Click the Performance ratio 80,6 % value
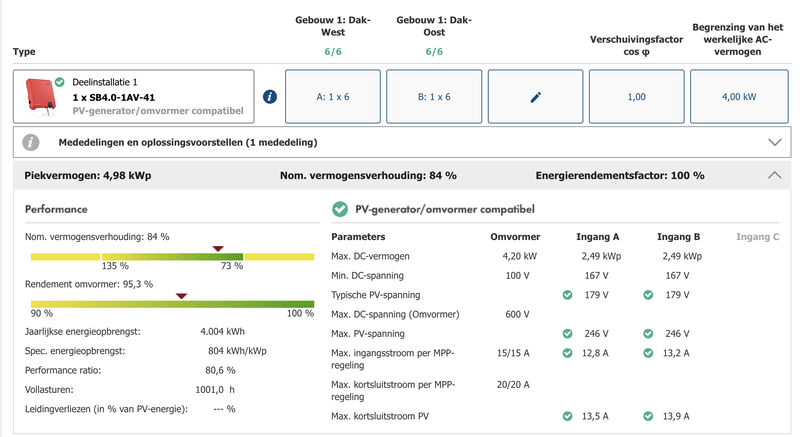The image size is (800, 437). pos(220,370)
